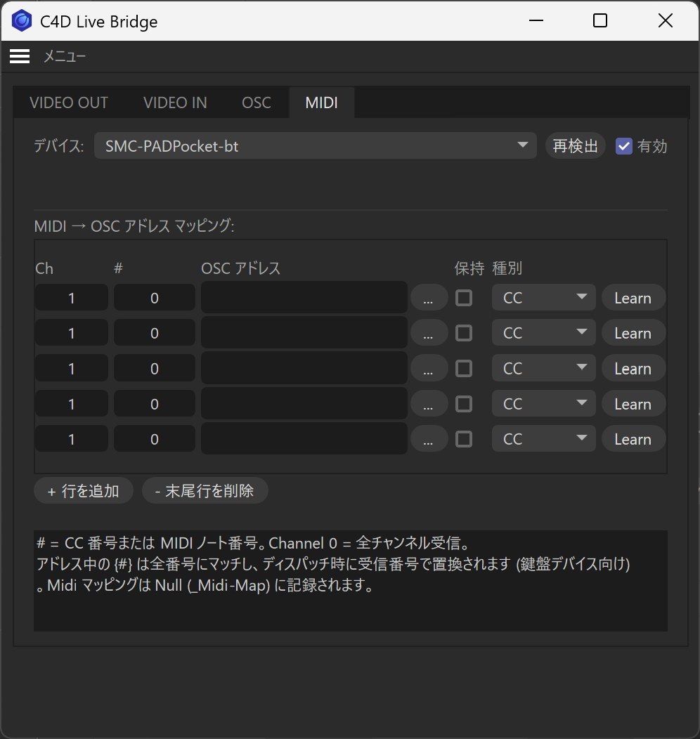Click the 種別 column header

click(507, 268)
